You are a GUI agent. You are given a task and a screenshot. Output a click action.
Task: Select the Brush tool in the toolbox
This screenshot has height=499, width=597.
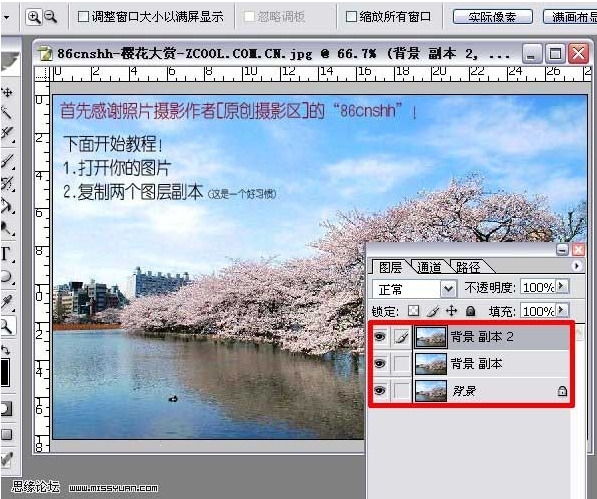(x=7, y=162)
